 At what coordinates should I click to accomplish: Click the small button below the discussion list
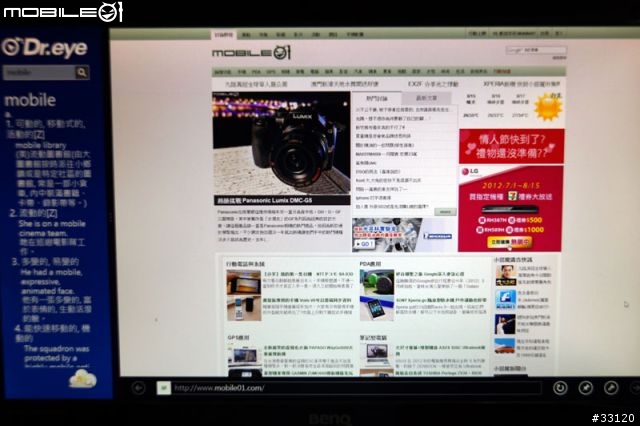[445, 212]
